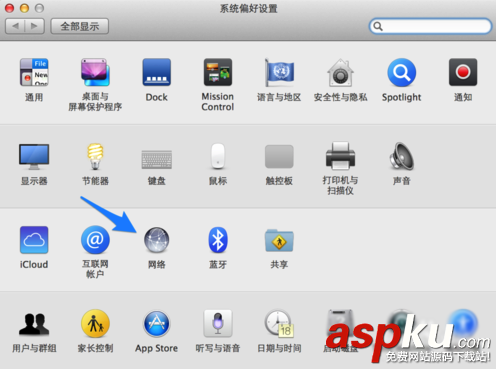
Task: Click the preferences search field
Action: pos(430,26)
